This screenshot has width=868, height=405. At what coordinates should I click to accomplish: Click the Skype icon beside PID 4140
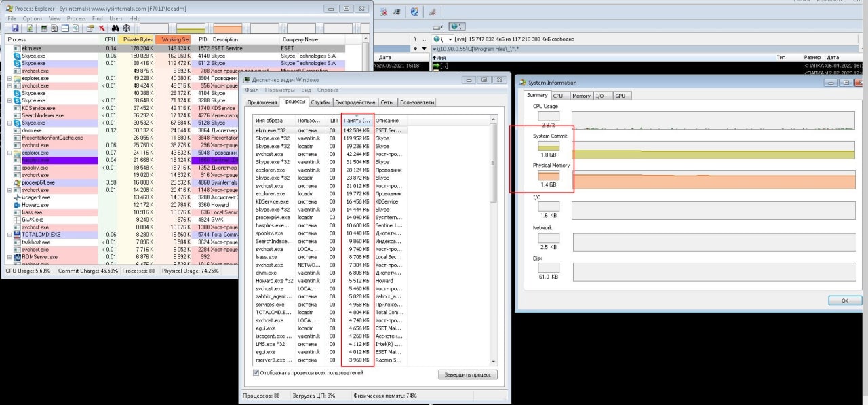[x=17, y=56]
